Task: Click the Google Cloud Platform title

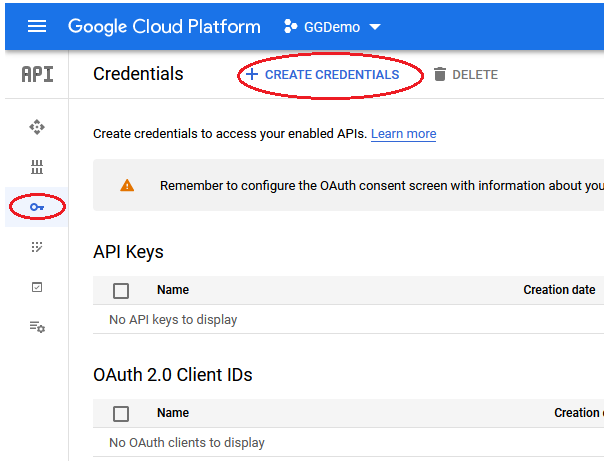Action: pos(164,27)
